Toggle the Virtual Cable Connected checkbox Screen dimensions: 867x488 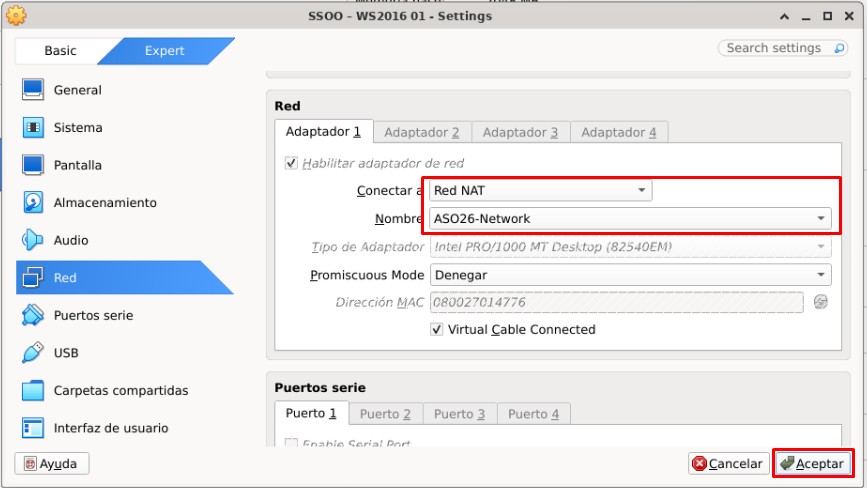[436, 329]
